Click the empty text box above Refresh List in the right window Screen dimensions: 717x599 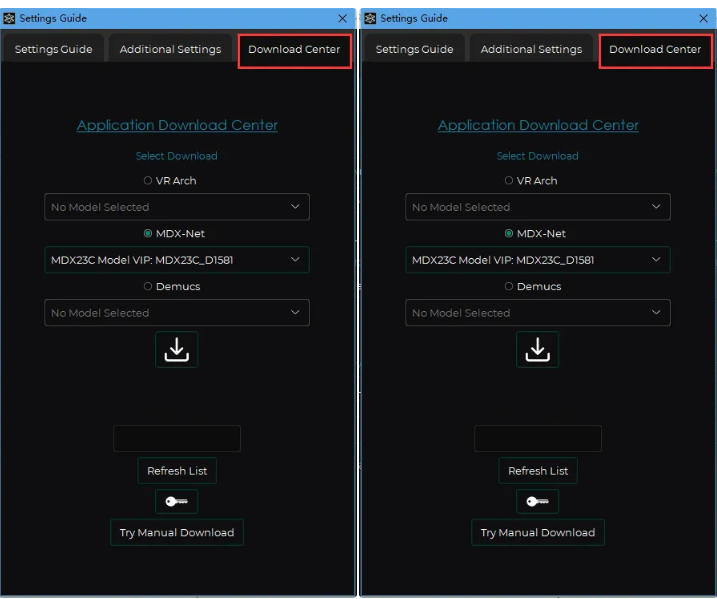point(537,438)
